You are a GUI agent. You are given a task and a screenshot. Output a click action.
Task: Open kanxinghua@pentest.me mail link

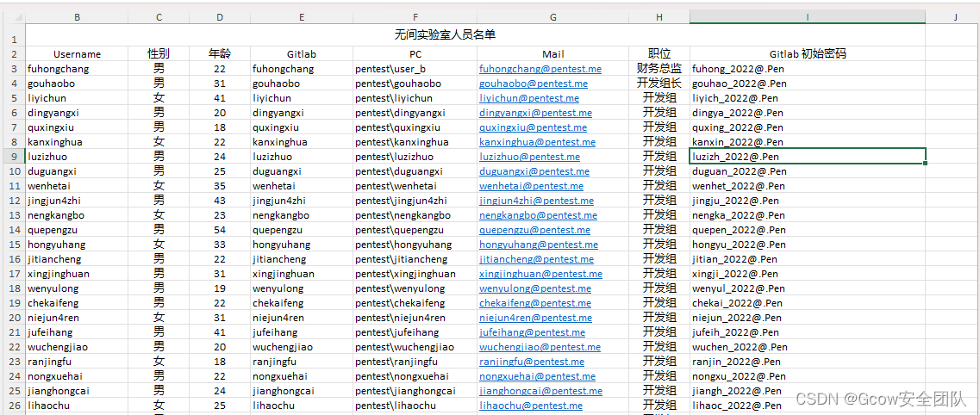point(538,142)
